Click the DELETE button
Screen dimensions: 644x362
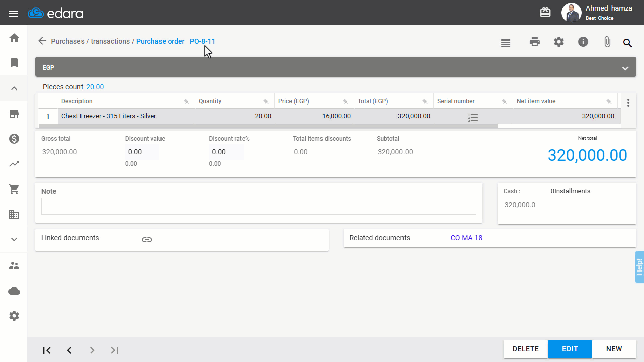[x=526, y=349]
